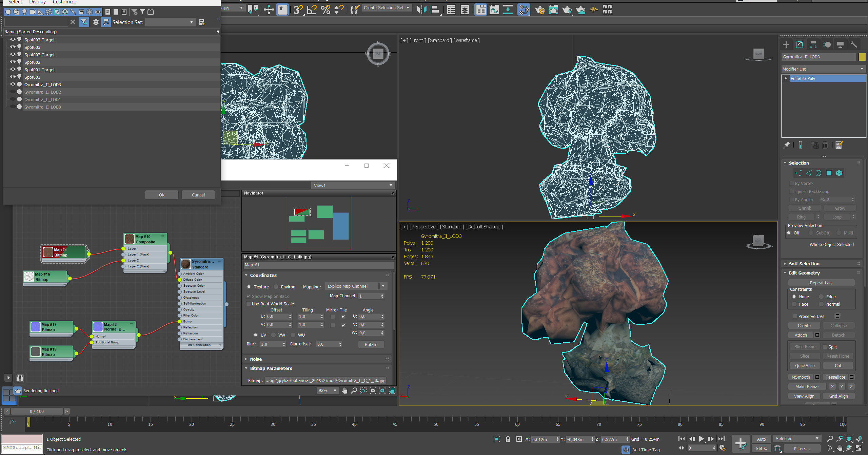Click the Render Production teapot icon
Screen dimensions: 868x455
point(567,10)
